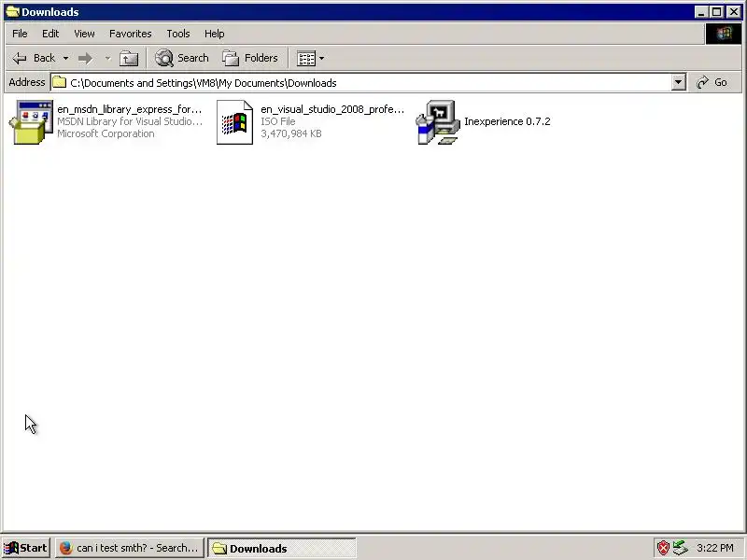
Task: Click the Downloads taskbar button
Action: click(282, 549)
